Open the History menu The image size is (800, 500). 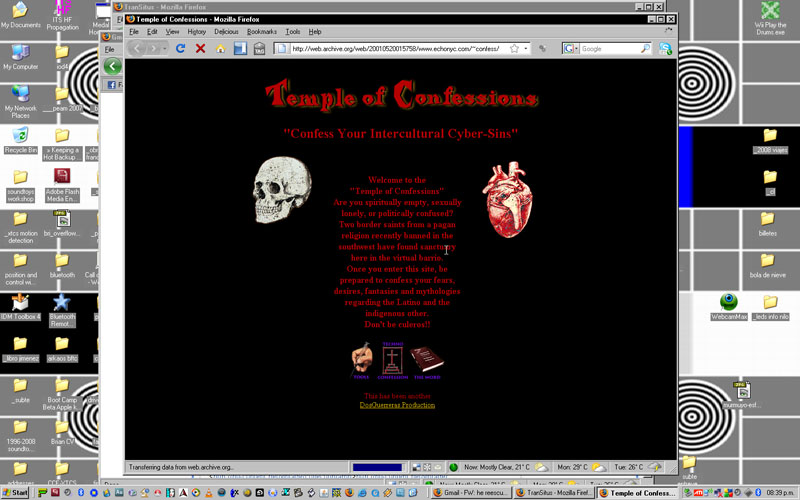pyautogui.click(x=196, y=32)
